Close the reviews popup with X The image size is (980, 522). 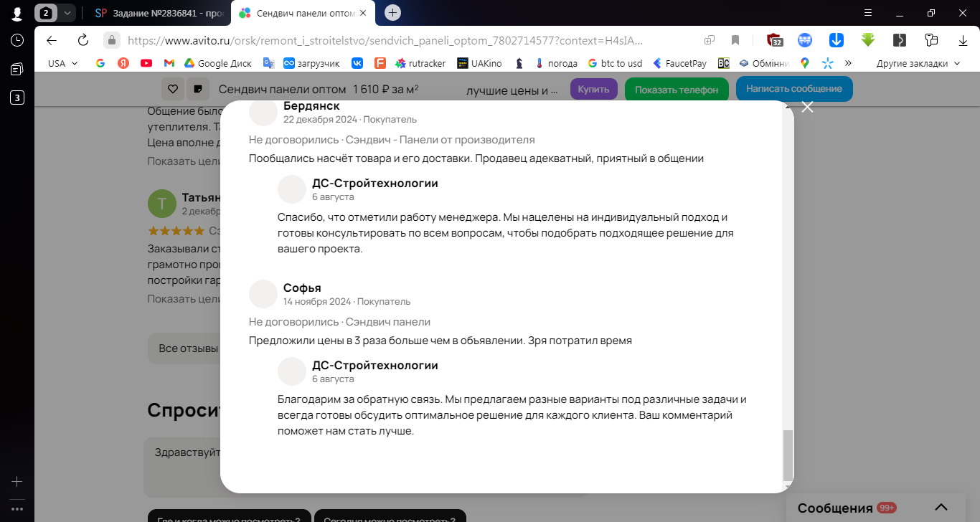point(807,107)
